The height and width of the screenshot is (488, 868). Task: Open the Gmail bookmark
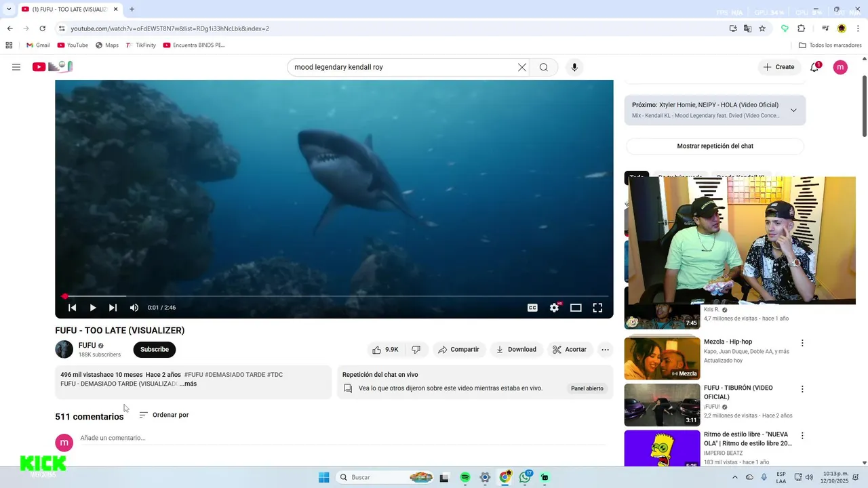pos(38,45)
